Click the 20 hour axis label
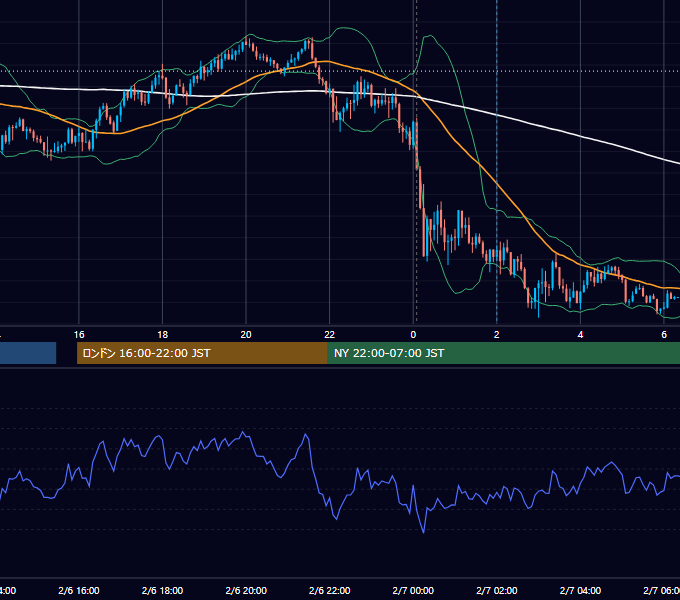This screenshot has width=680, height=600. [246, 335]
